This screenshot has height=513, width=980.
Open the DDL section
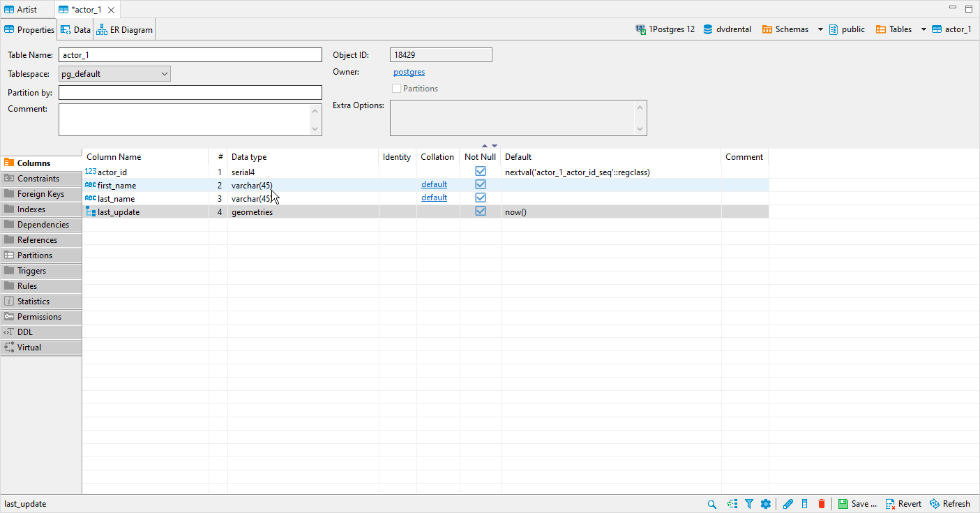point(41,332)
